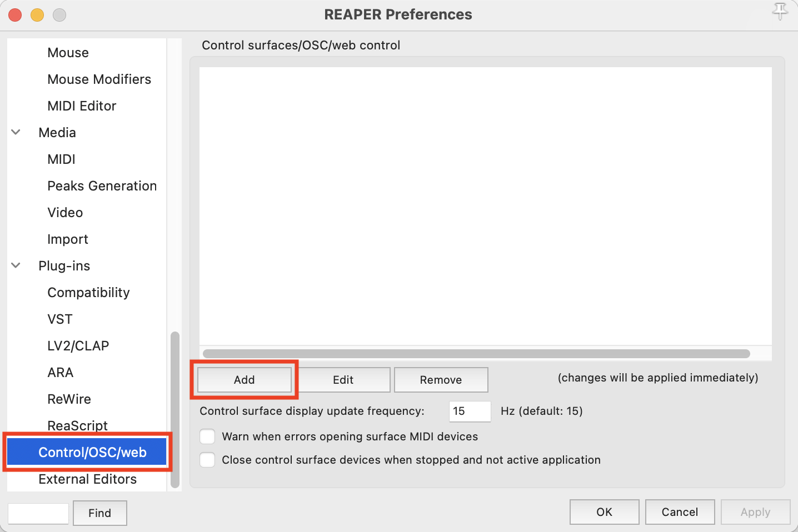
Task: Open the Video preferences page
Action: coord(65,213)
